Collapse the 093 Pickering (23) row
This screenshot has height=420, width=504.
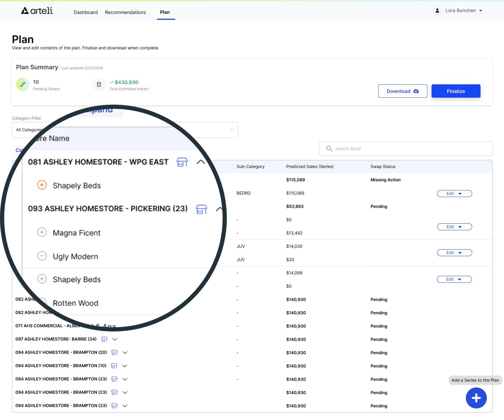219,209
